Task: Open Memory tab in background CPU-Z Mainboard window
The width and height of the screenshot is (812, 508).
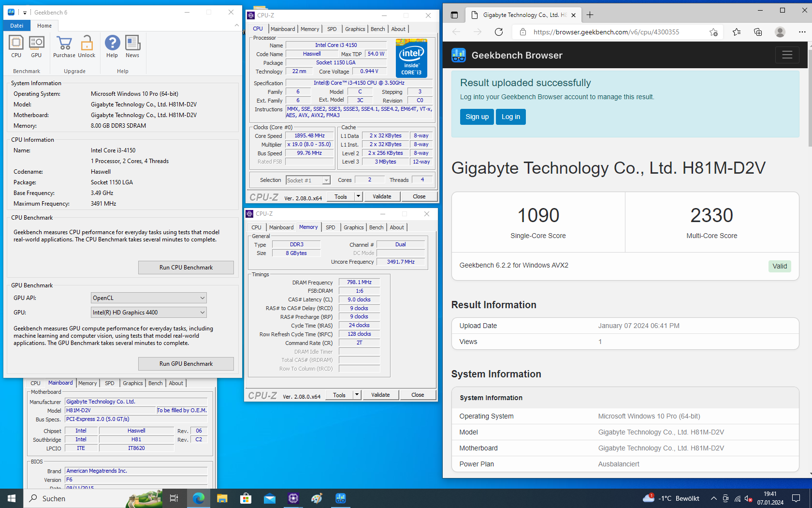Action: 87,383
